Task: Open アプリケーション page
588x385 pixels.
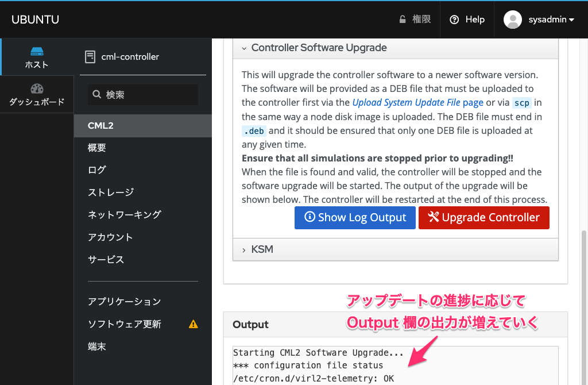Action: [x=125, y=302]
